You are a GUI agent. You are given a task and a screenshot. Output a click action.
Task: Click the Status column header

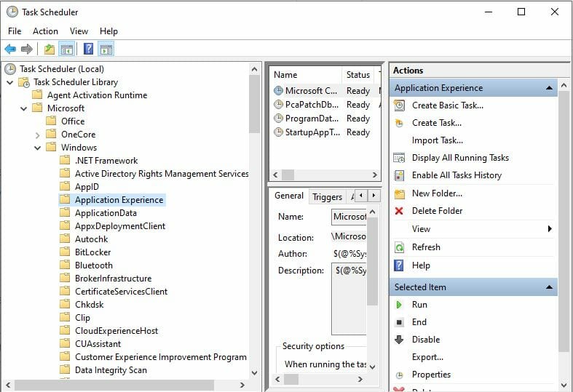coord(358,75)
